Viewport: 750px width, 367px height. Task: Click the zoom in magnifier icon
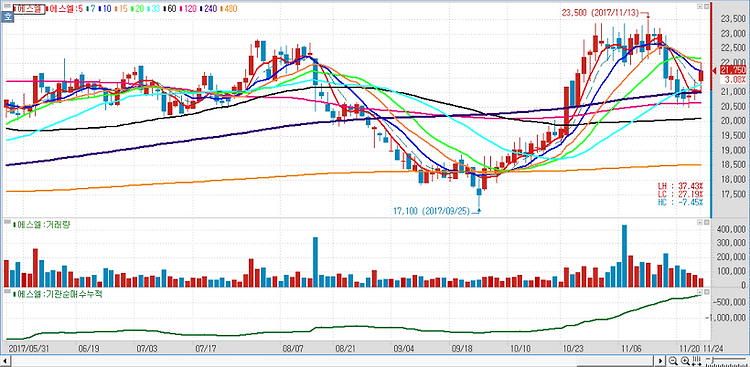point(685,361)
